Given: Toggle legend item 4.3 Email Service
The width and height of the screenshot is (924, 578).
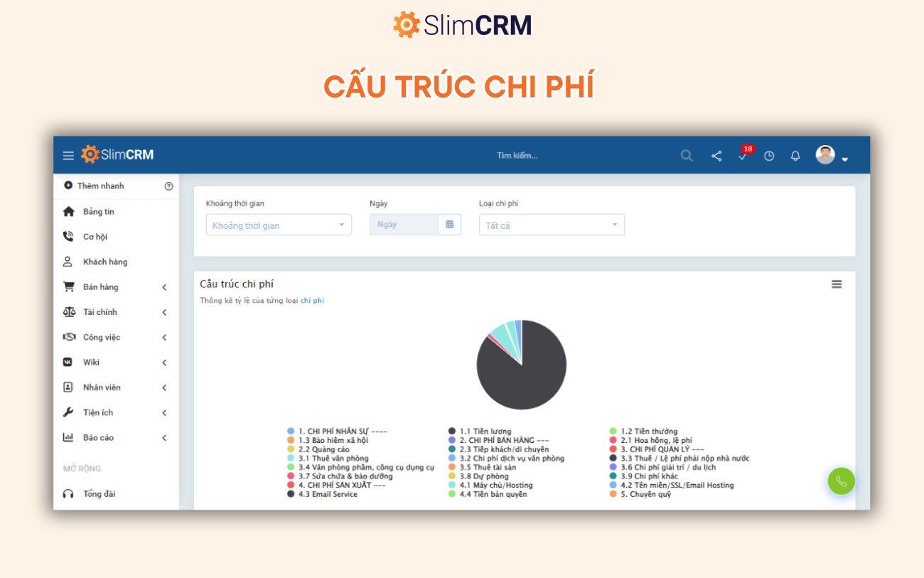Looking at the screenshot, I should pos(322,494).
